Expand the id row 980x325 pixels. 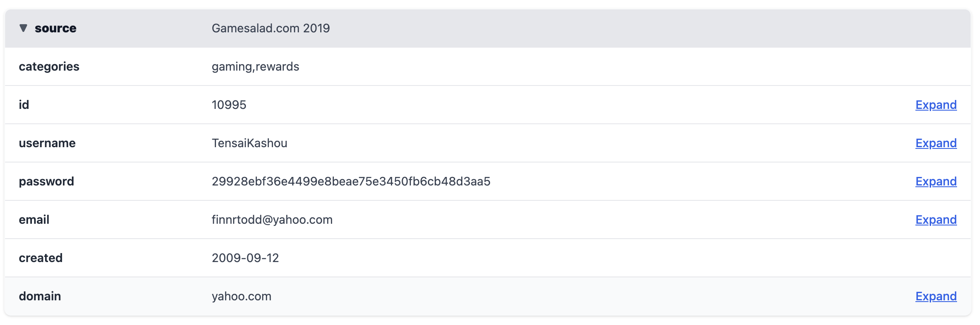pyautogui.click(x=936, y=105)
